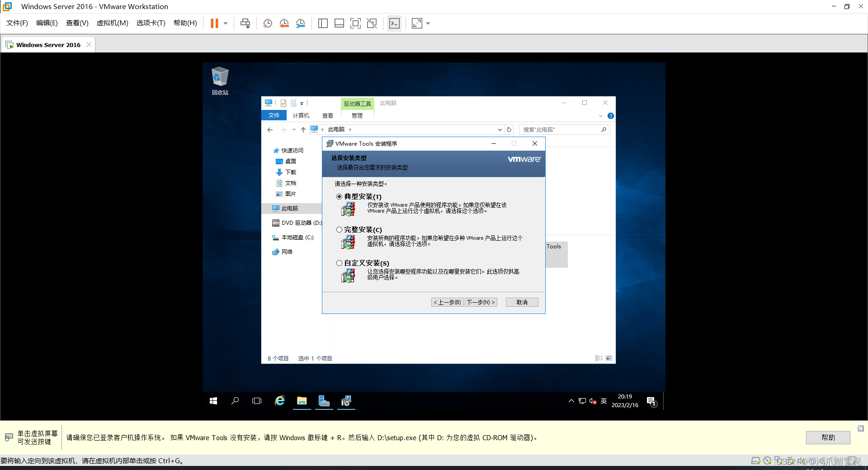This screenshot has width=868, height=470.
Task: Select 桌面 in navigation pane
Action: click(286, 161)
